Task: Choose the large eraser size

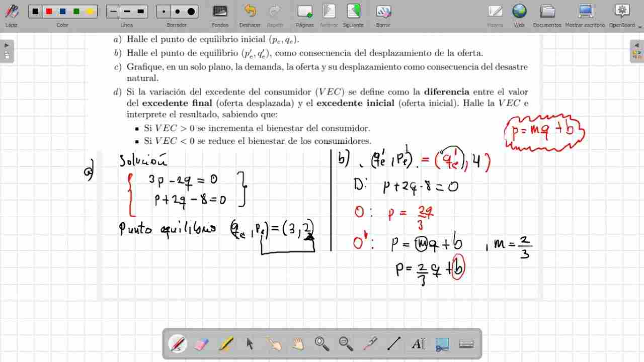Action: coord(191,12)
